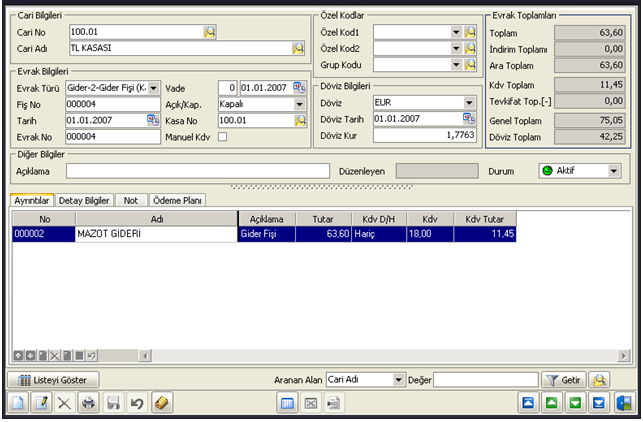Click the blue table grid icon

pos(287,403)
